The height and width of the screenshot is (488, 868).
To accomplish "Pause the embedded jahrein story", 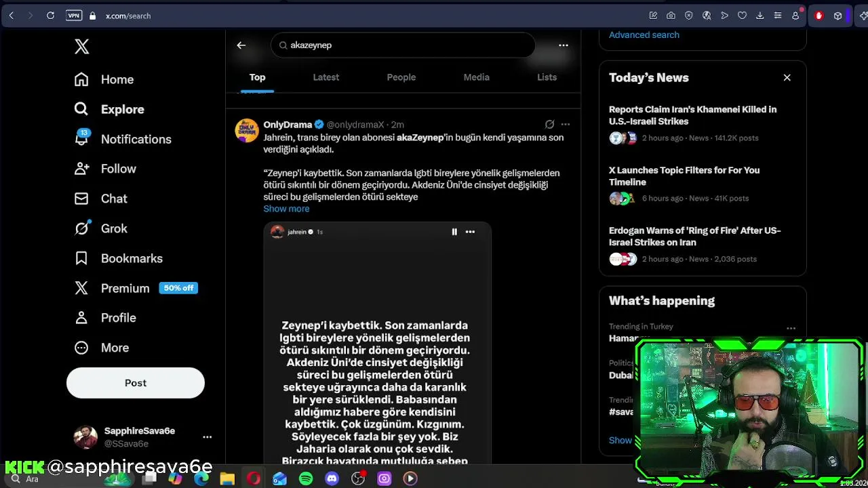I will [454, 232].
